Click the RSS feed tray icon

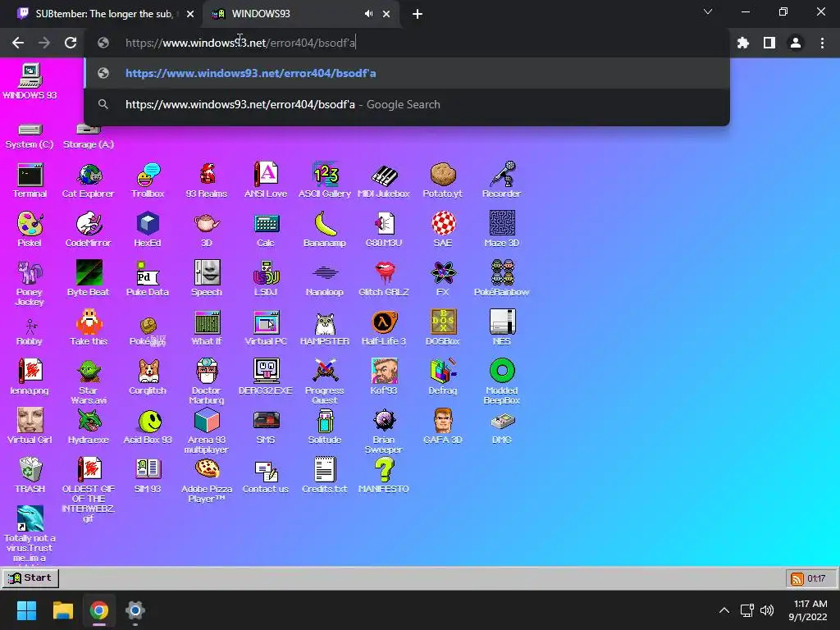(797, 578)
